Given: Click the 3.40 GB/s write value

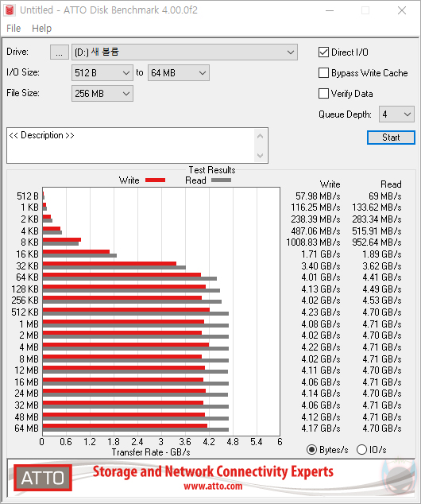Looking at the screenshot, I should (321, 266).
